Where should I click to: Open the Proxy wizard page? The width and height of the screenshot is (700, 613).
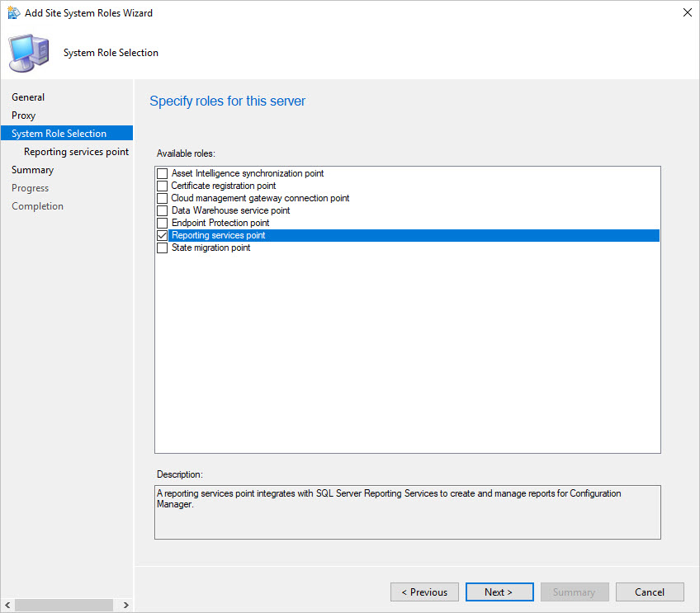tap(23, 116)
